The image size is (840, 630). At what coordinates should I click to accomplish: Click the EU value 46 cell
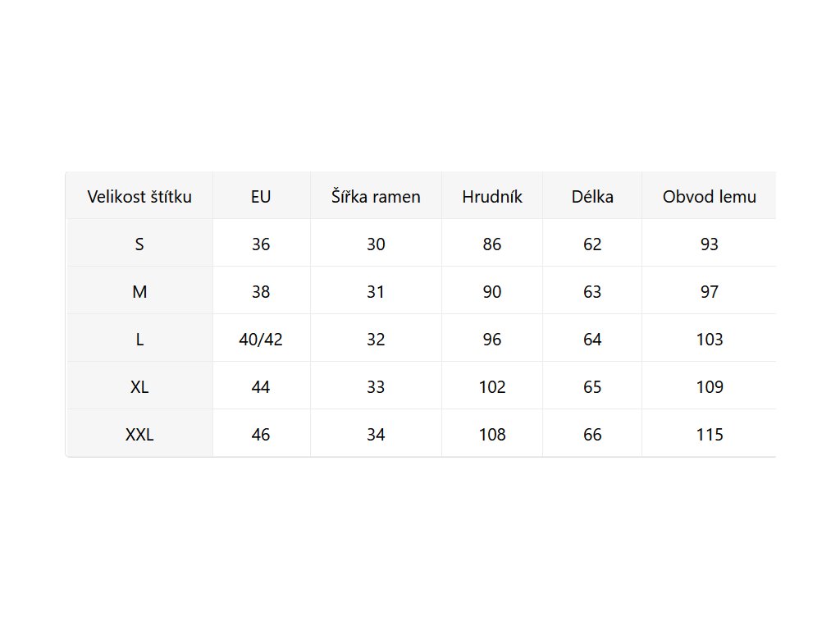click(261, 435)
